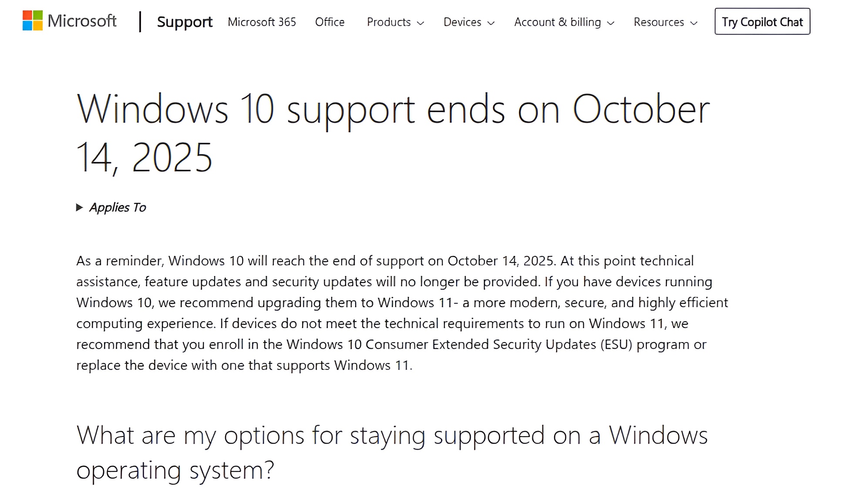Click the chevron arrow beside Devices
Image resolution: width=861 pixels, height=504 pixels.
point(491,23)
